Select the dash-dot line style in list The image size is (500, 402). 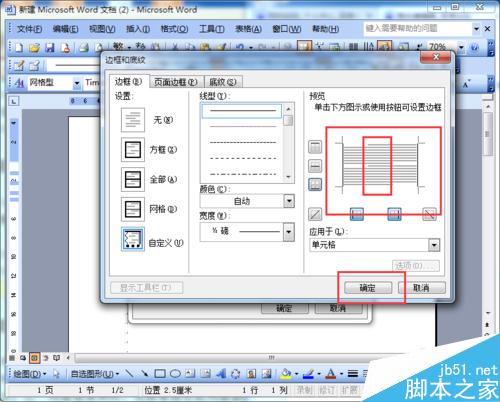242,174
